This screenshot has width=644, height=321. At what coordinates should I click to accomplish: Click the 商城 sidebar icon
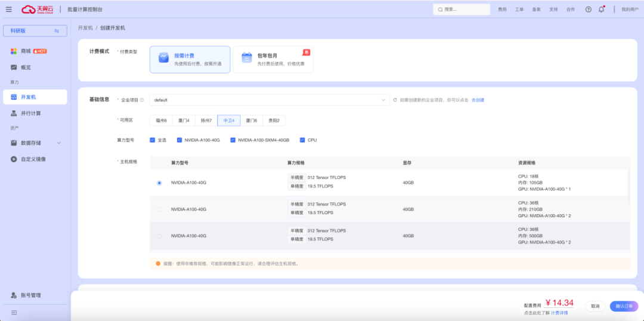14,51
